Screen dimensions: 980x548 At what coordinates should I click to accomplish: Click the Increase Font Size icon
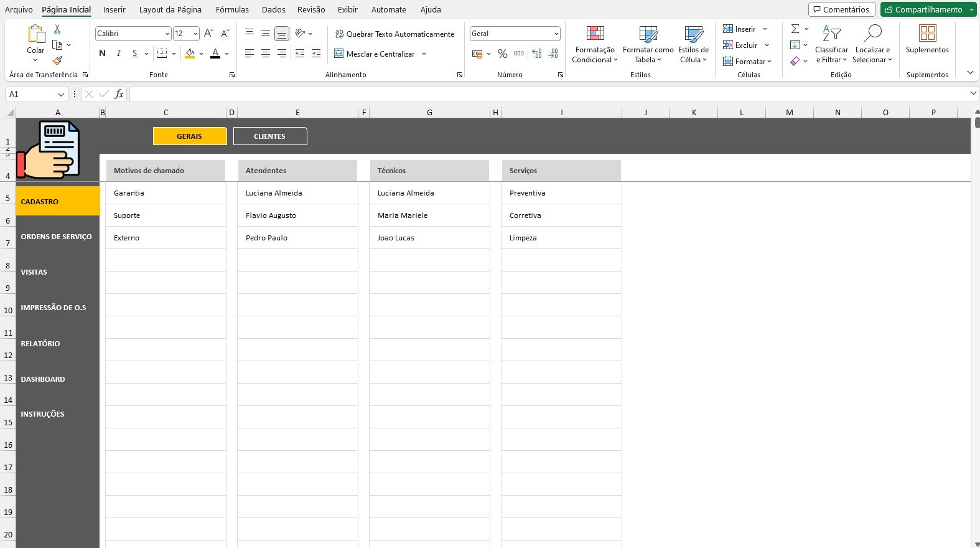coord(208,34)
